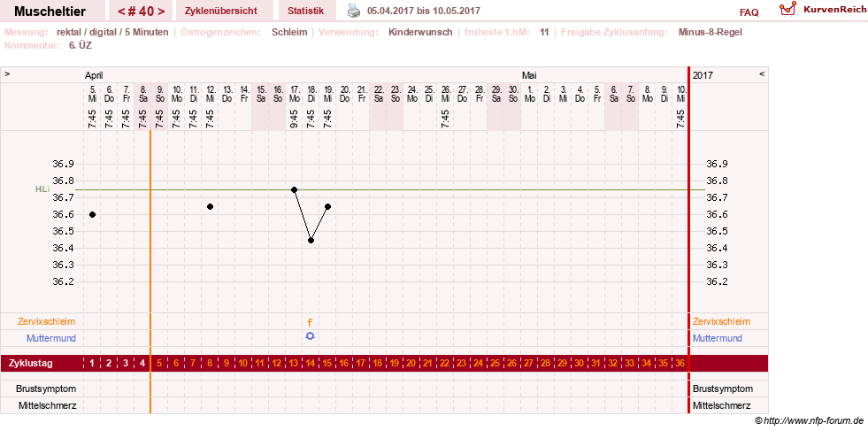868x431 pixels.
Task: Click Zyklustag cell 36
Action: pyautogui.click(x=680, y=364)
